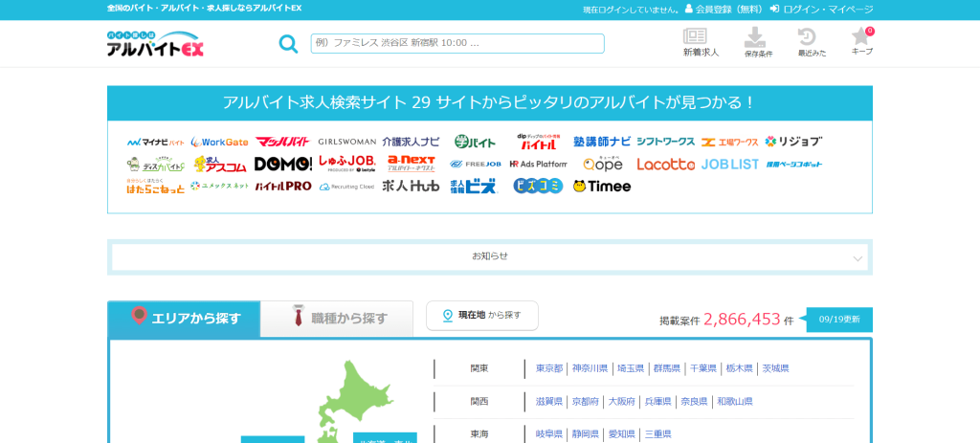Open 新着求人 new jobs icon

pyautogui.click(x=701, y=43)
